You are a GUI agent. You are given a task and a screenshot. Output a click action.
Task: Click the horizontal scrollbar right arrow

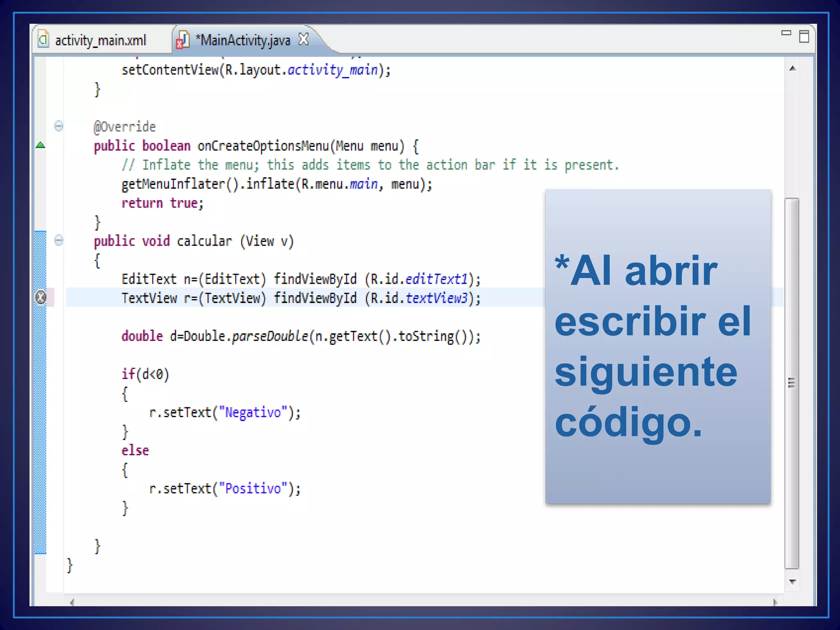(775, 602)
